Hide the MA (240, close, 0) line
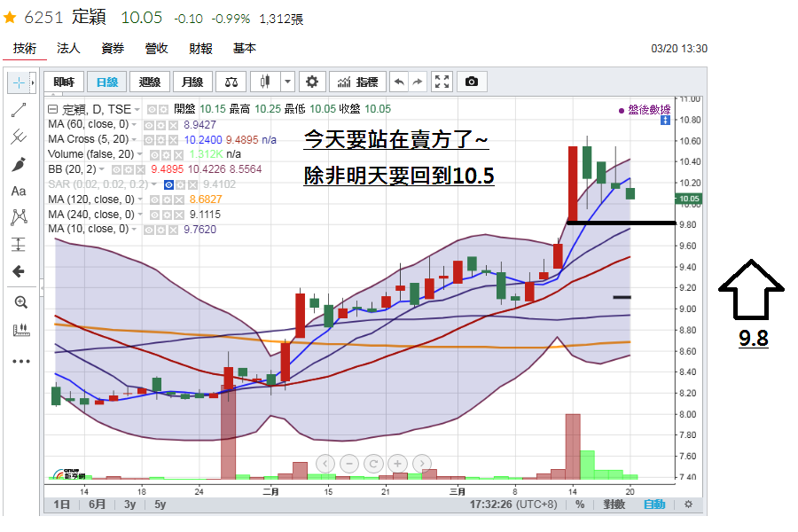798x532 pixels. tap(154, 215)
